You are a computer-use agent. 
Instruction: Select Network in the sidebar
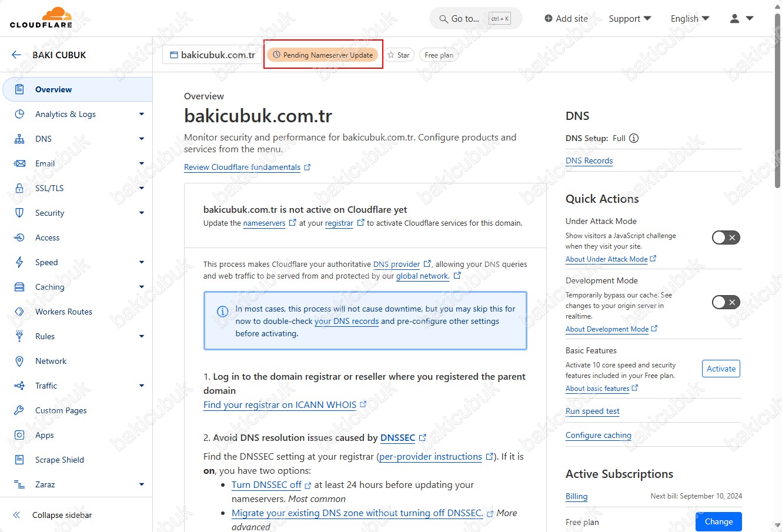(76, 361)
